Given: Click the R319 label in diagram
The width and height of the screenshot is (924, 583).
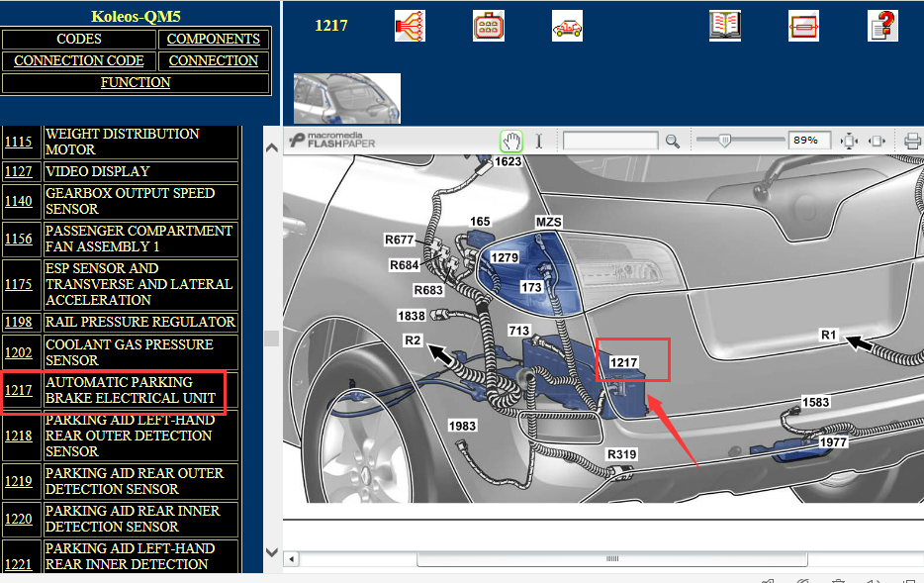Looking at the screenshot, I should pos(621,454).
